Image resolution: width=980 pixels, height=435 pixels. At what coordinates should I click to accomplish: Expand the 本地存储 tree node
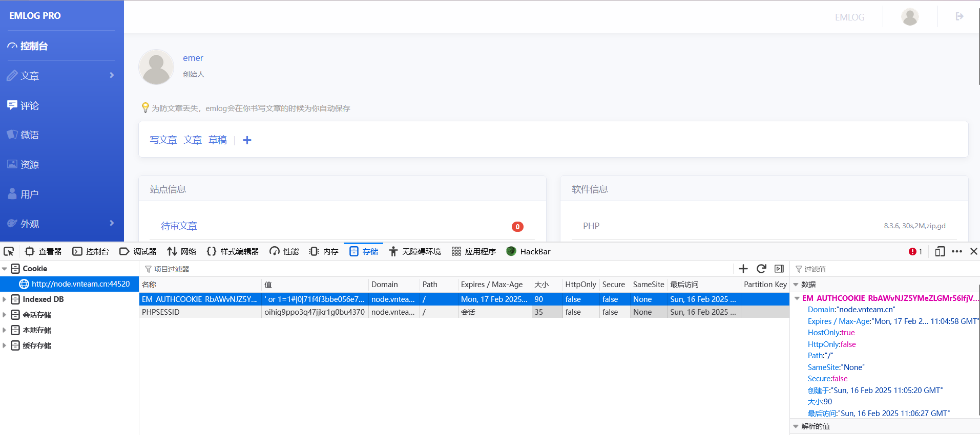5,330
